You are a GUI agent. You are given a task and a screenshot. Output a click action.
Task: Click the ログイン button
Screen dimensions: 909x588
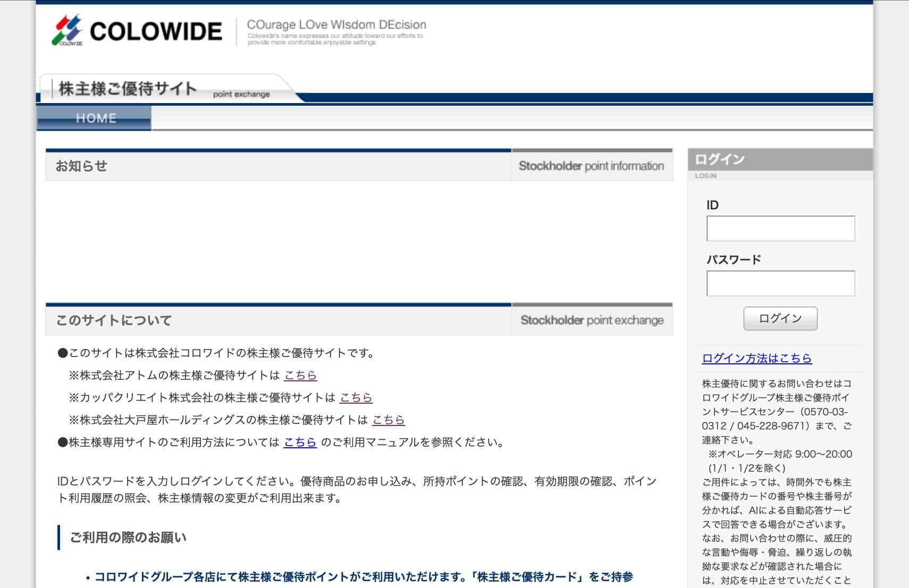(780, 318)
